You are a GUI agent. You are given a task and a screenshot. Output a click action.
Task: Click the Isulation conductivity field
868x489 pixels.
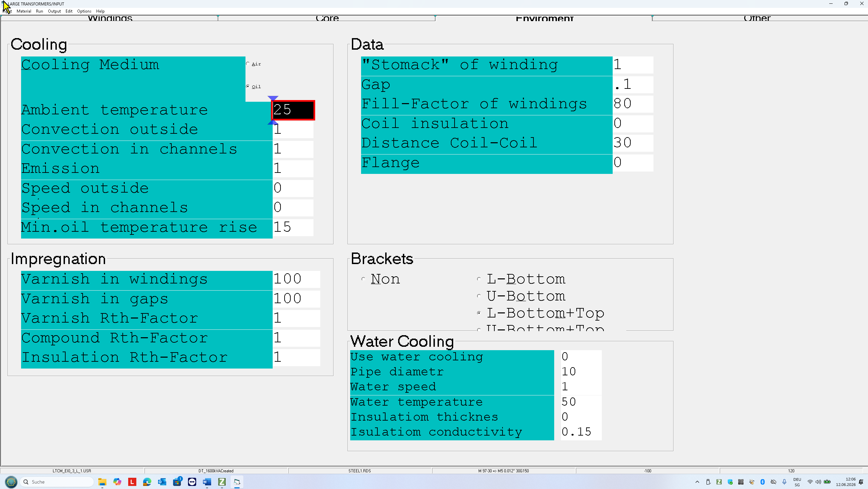click(x=581, y=432)
